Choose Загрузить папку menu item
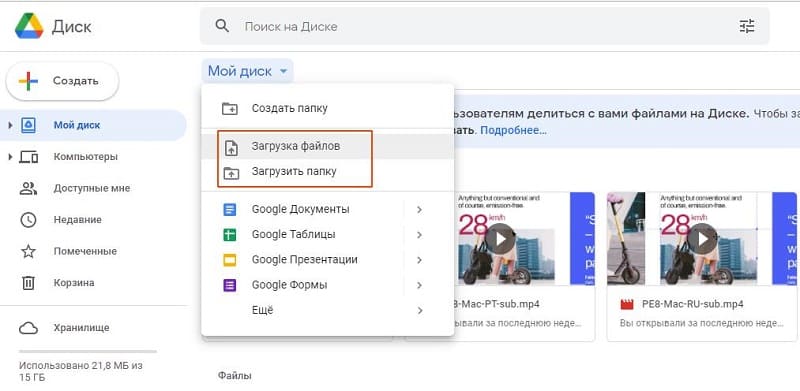This screenshot has height=391, width=800. click(328, 172)
